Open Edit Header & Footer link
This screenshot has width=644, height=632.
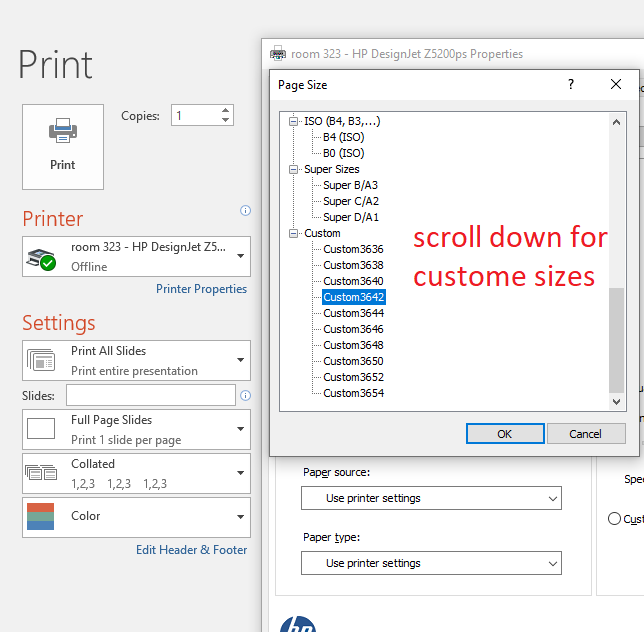click(191, 550)
